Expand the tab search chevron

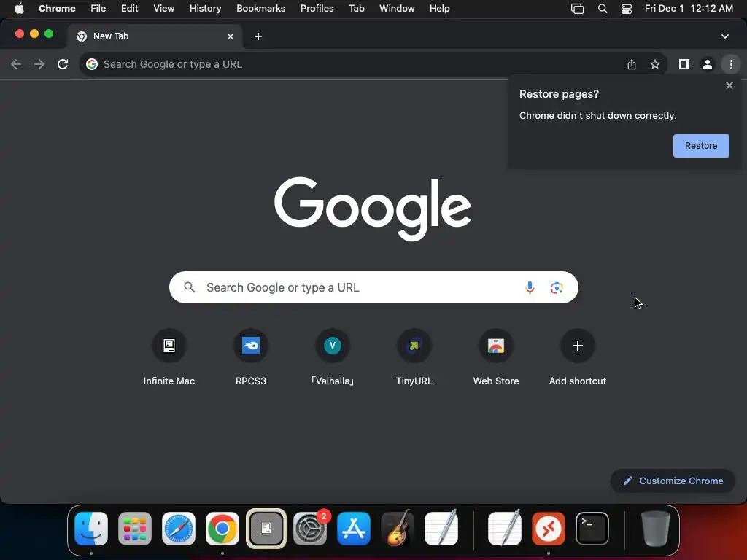pos(725,36)
